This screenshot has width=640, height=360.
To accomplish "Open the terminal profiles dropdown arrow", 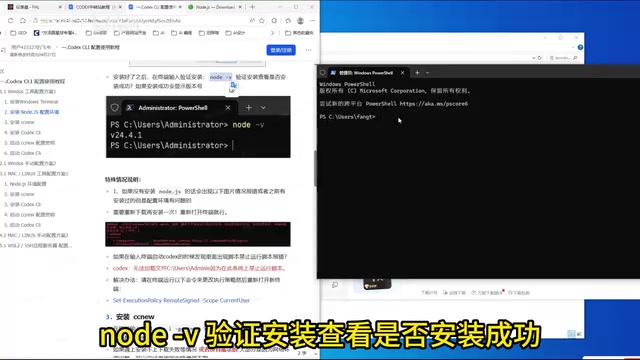I will point(427,73).
